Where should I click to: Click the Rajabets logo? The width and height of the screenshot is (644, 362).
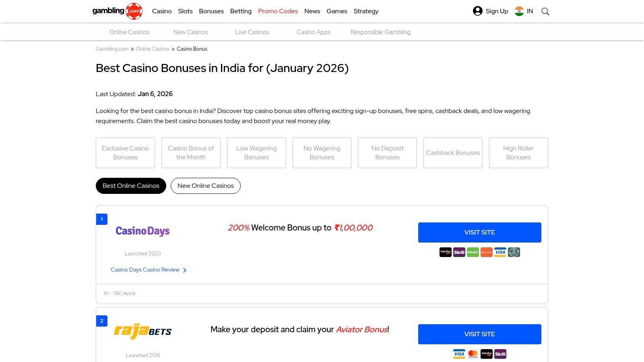coord(142,331)
